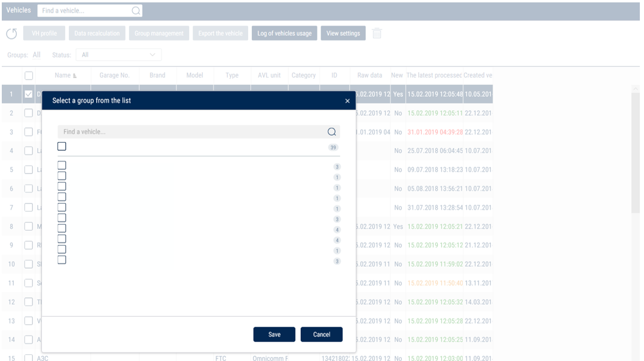Click the 'FTC' type cell in row 15

pos(221,358)
